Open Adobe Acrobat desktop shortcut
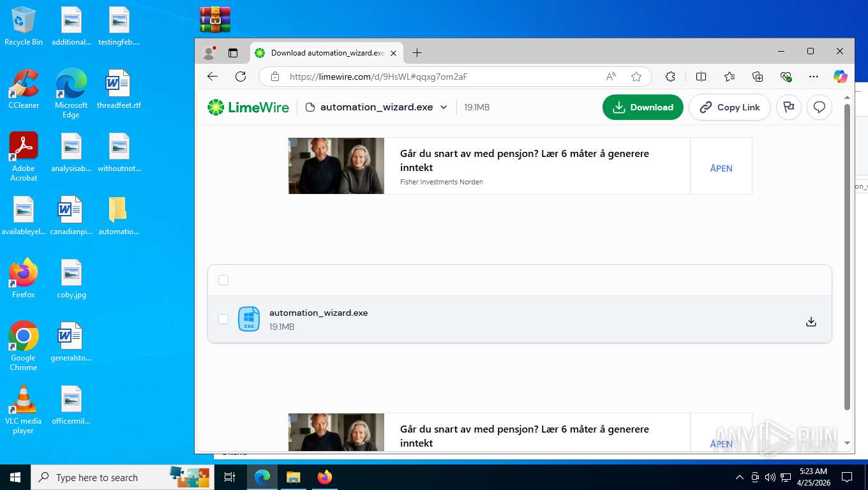 pos(24,157)
